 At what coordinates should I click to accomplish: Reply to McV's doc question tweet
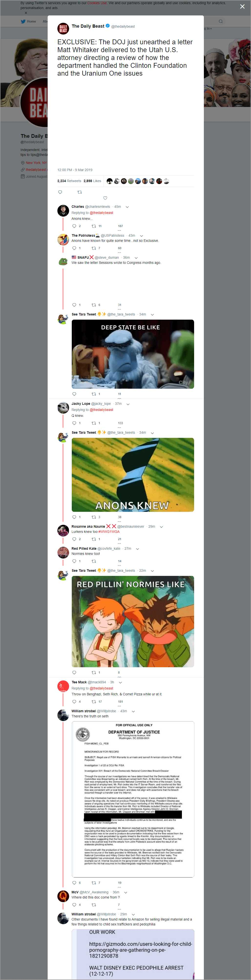(74, 905)
